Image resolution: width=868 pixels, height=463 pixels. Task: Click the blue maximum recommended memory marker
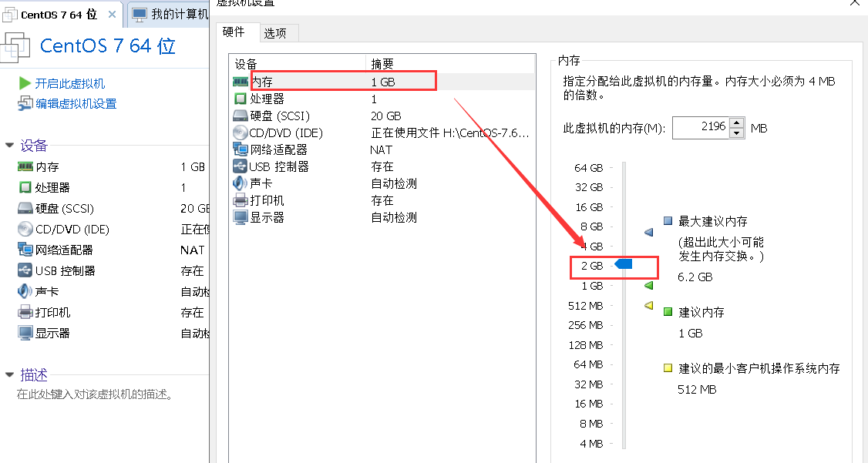[649, 233]
